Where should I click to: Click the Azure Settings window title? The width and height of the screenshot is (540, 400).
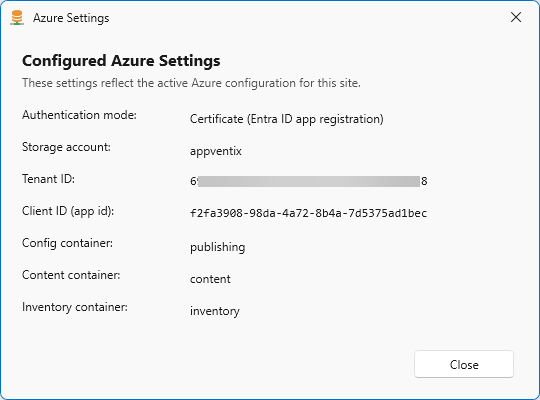[x=71, y=18]
